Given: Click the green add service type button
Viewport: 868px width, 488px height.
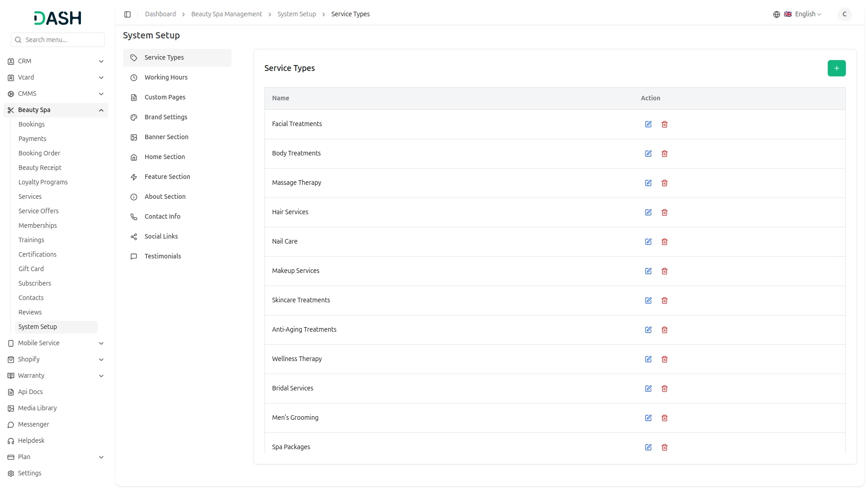Looking at the screenshot, I should click(x=836, y=68).
